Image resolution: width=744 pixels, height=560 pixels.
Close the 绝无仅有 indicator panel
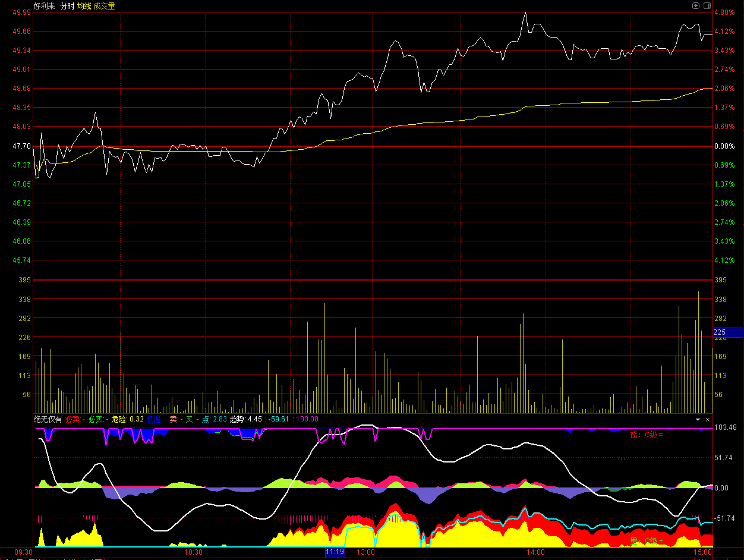pyautogui.click(x=708, y=420)
